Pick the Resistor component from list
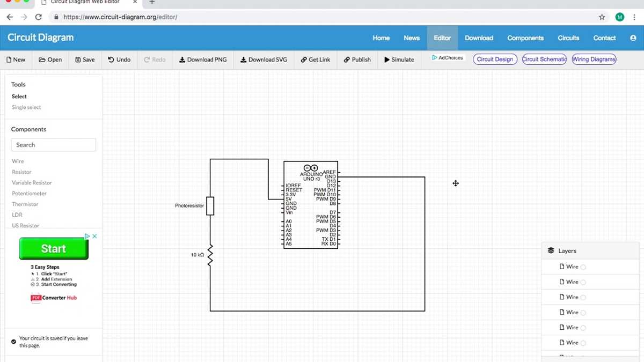Viewport: 644px width, 362px height. tap(21, 172)
